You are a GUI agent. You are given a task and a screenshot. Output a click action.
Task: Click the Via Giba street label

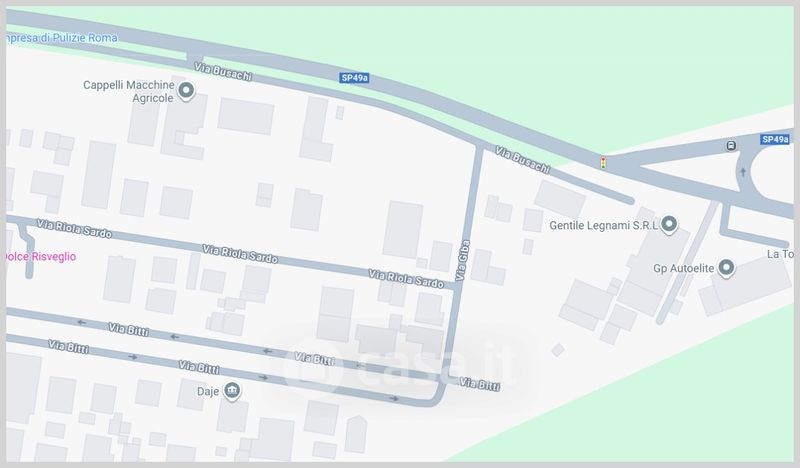(462, 260)
